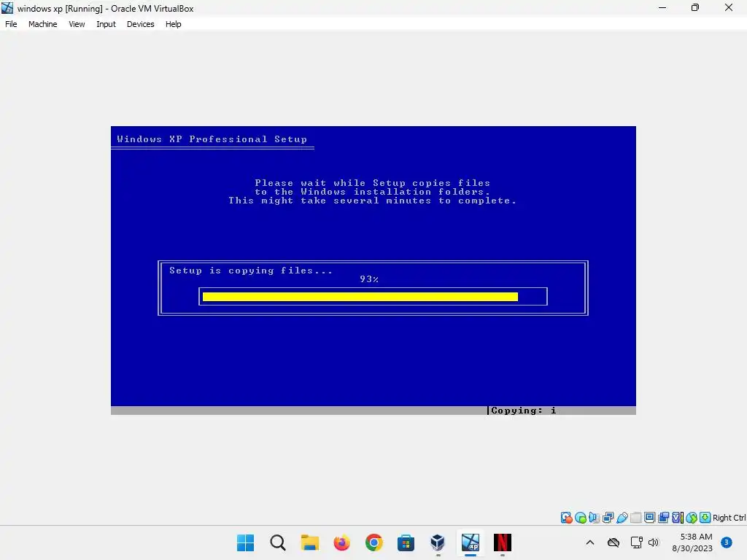The width and height of the screenshot is (747, 560).
Task: Select the running XP VM taskbar icon
Action: tap(471, 542)
